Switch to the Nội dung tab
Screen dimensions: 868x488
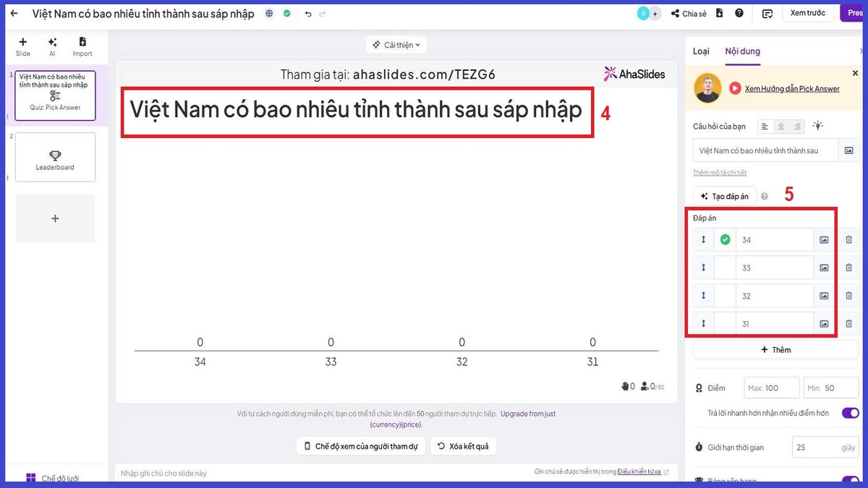(743, 51)
